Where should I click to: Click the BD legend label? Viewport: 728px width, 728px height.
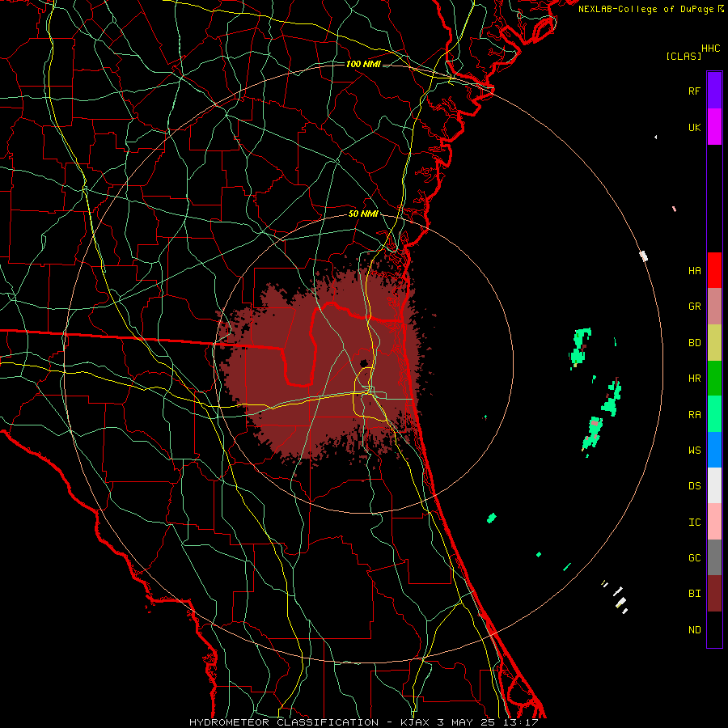(694, 343)
